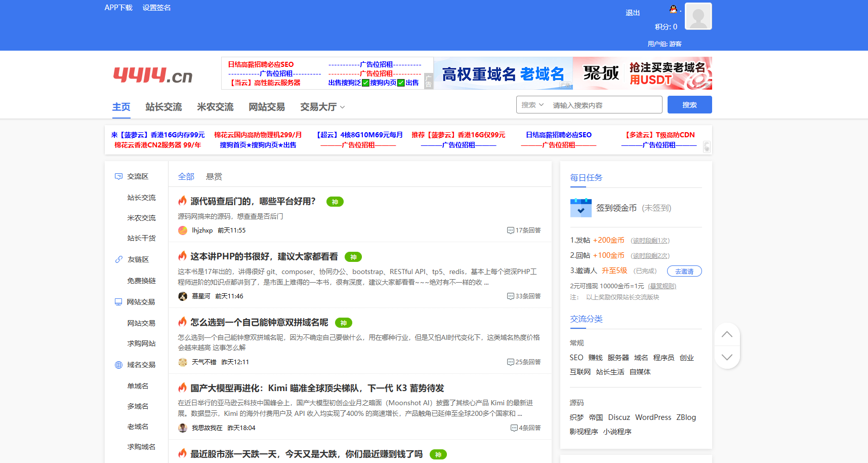Open 站长干货 in the sidebar

pos(142,238)
